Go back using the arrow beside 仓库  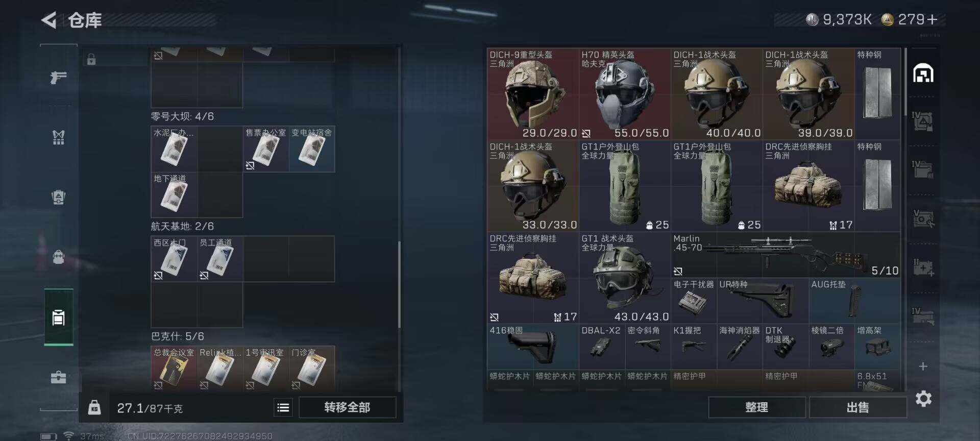pyautogui.click(x=49, y=20)
